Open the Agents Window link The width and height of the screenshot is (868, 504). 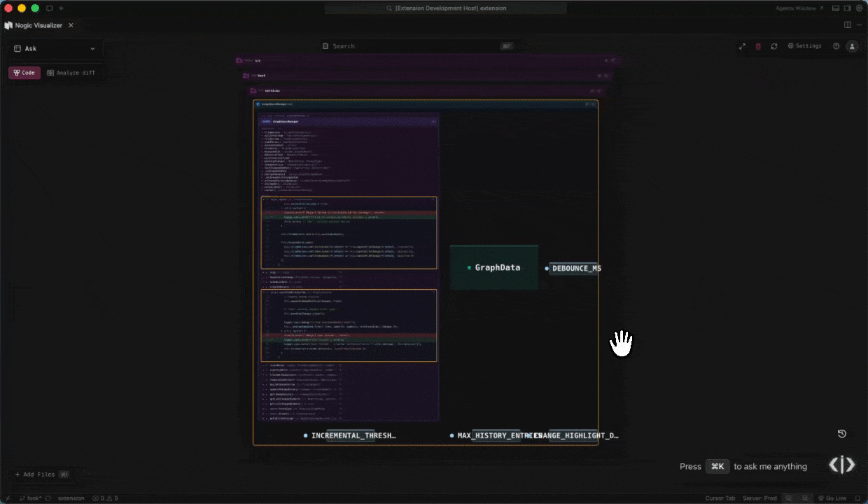(799, 8)
